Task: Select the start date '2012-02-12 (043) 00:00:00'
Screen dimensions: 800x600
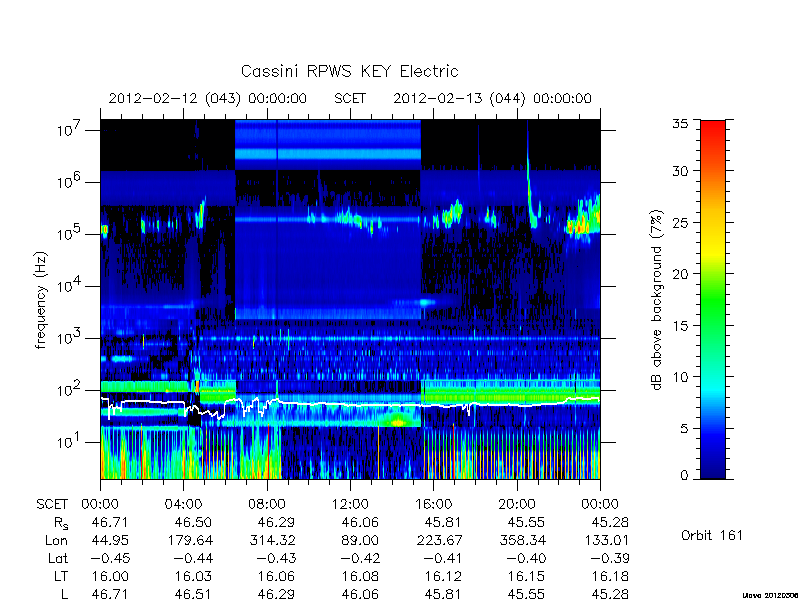Action: 208,98
